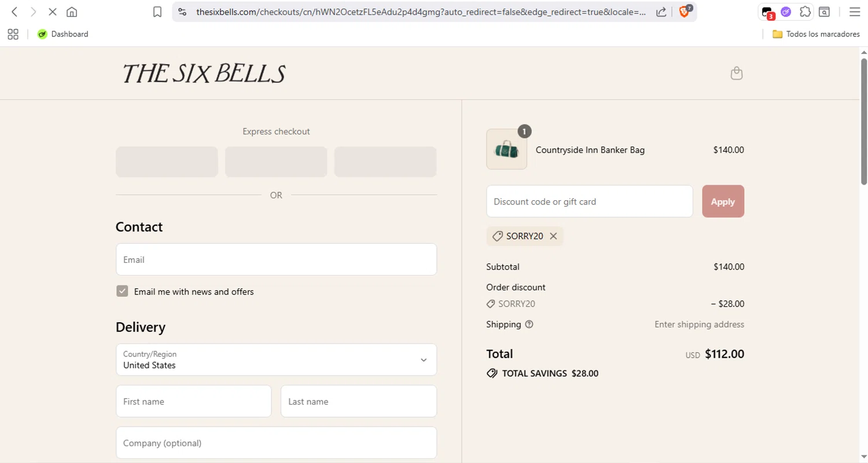Focus the Email input field
The width and height of the screenshot is (868, 463).
pyautogui.click(x=276, y=259)
